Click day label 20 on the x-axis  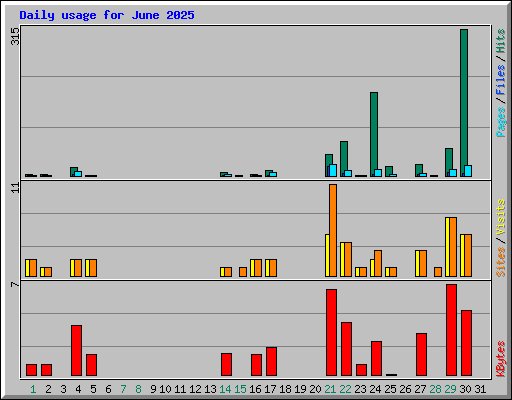tap(315, 389)
